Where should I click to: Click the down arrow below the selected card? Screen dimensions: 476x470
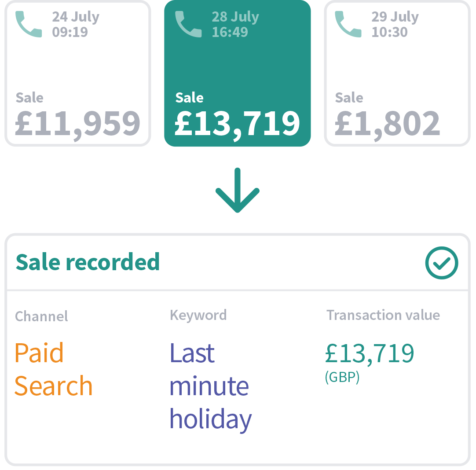click(x=238, y=190)
